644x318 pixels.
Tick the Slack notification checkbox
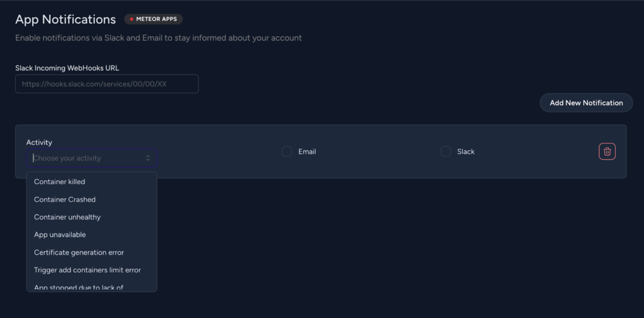click(446, 151)
